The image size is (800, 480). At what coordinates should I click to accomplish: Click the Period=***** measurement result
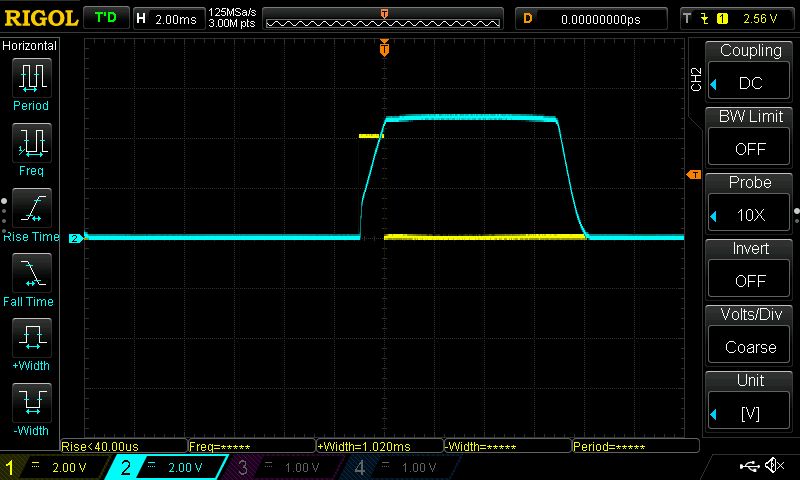(636, 446)
